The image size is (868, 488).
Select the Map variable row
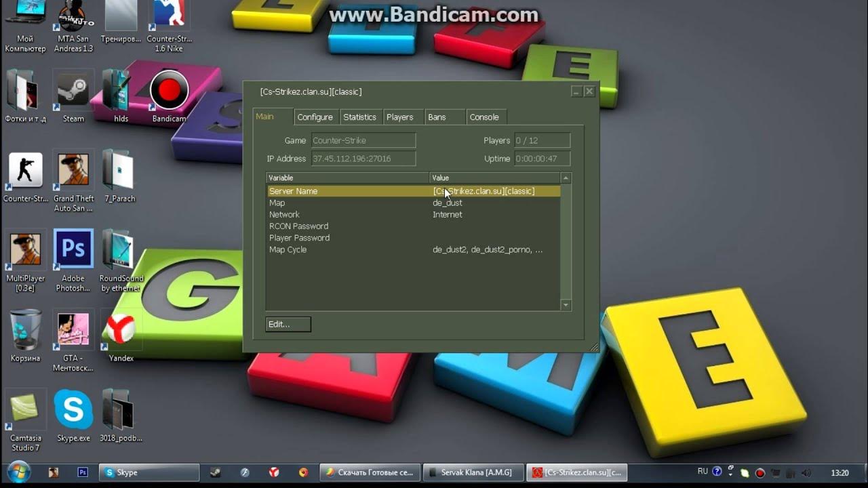414,203
